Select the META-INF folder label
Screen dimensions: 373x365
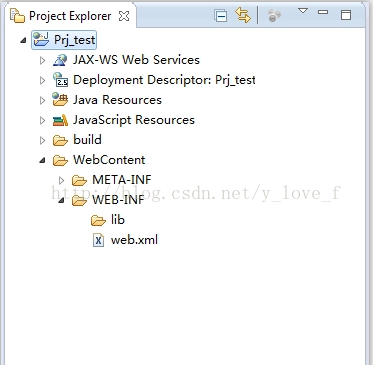click(122, 180)
